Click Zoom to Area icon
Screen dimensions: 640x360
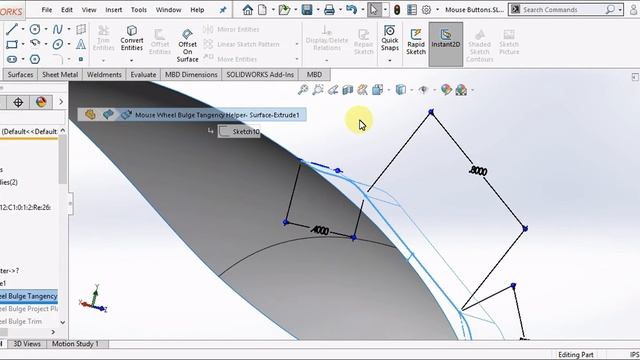318,89
